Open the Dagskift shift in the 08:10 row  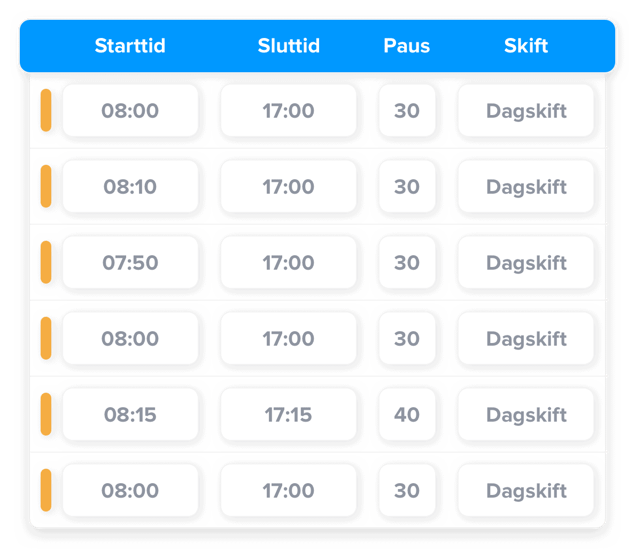coord(526,187)
